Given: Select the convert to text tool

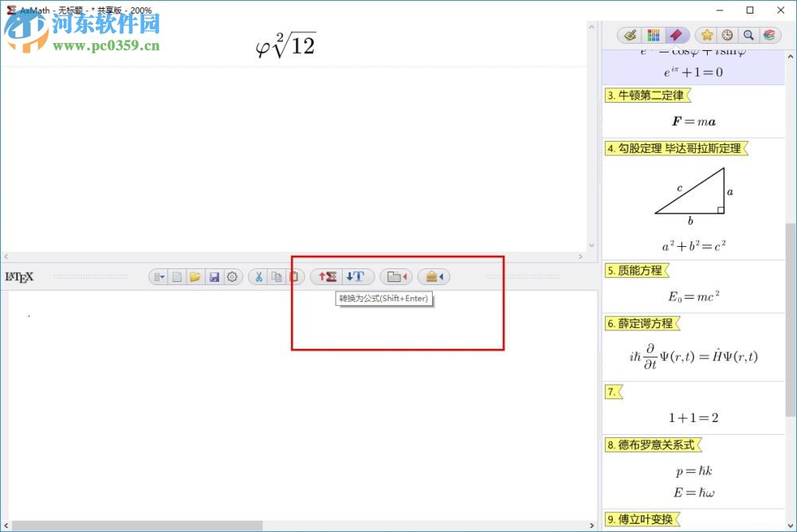Looking at the screenshot, I should coord(356,276).
